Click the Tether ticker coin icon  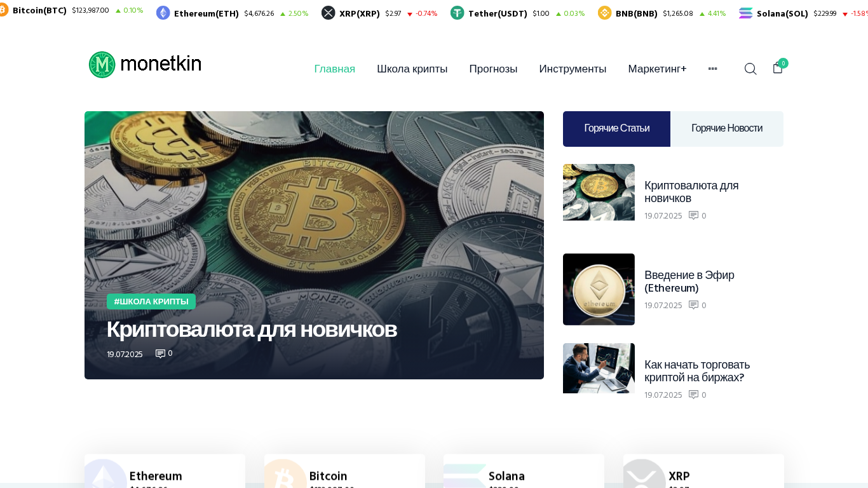(458, 13)
